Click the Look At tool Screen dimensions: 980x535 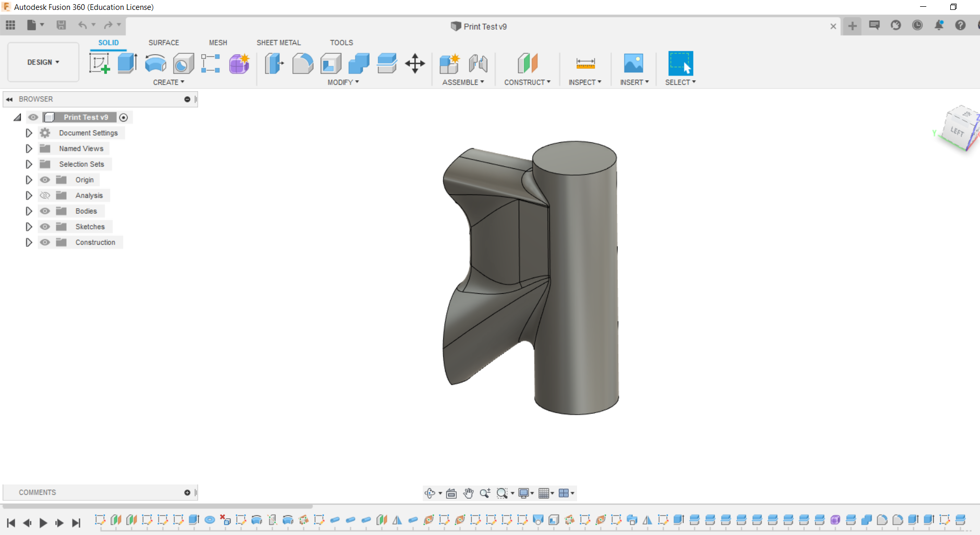click(x=451, y=493)
